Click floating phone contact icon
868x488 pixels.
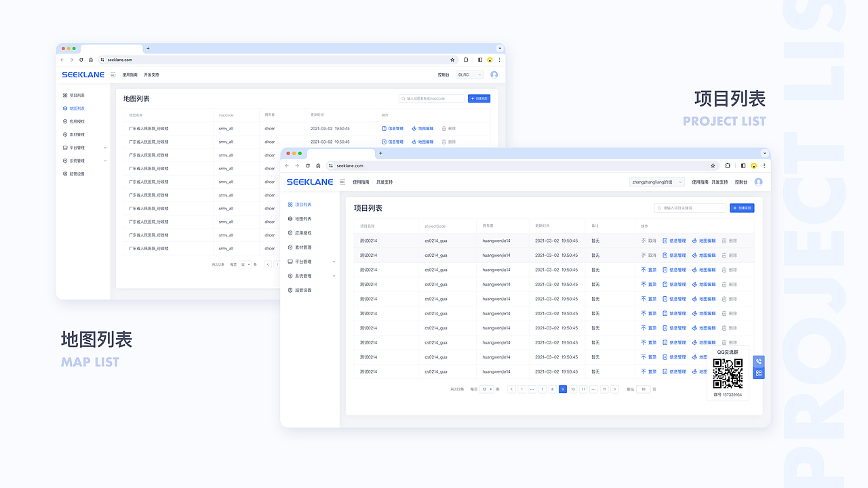click(x=759, y=361)
